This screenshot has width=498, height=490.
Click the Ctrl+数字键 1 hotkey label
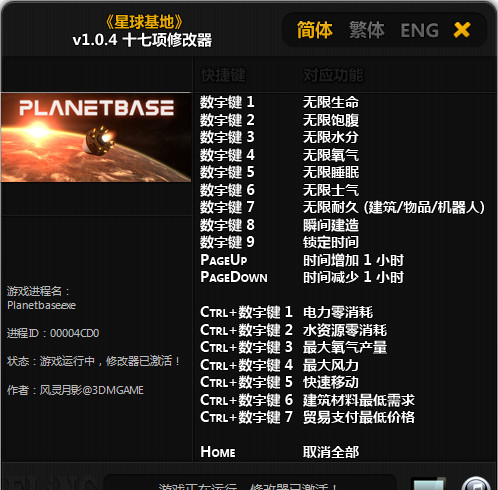click(246, 312)
